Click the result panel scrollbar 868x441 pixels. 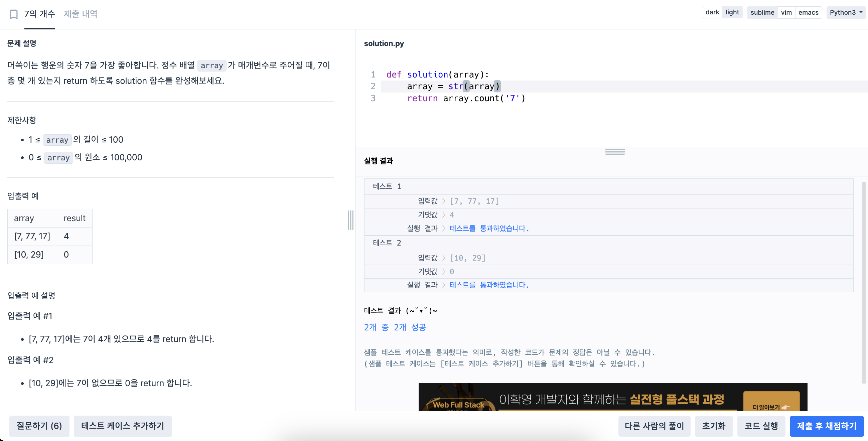coord(864,282)
